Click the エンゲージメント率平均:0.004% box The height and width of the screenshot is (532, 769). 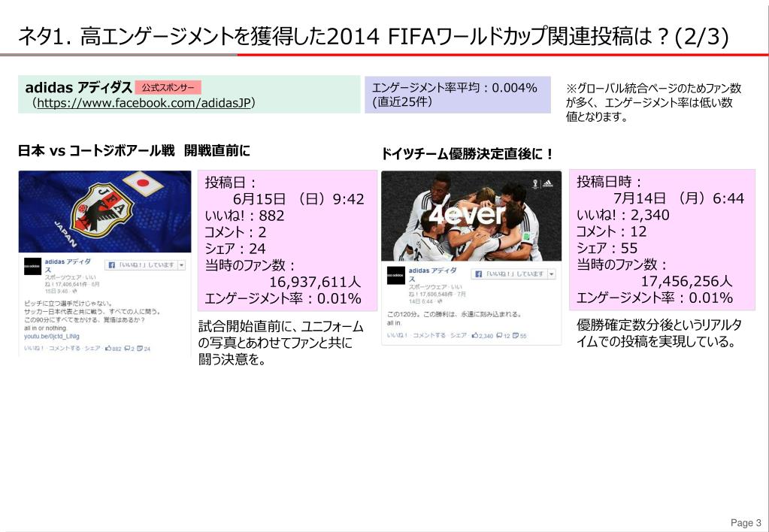[458, 95]
